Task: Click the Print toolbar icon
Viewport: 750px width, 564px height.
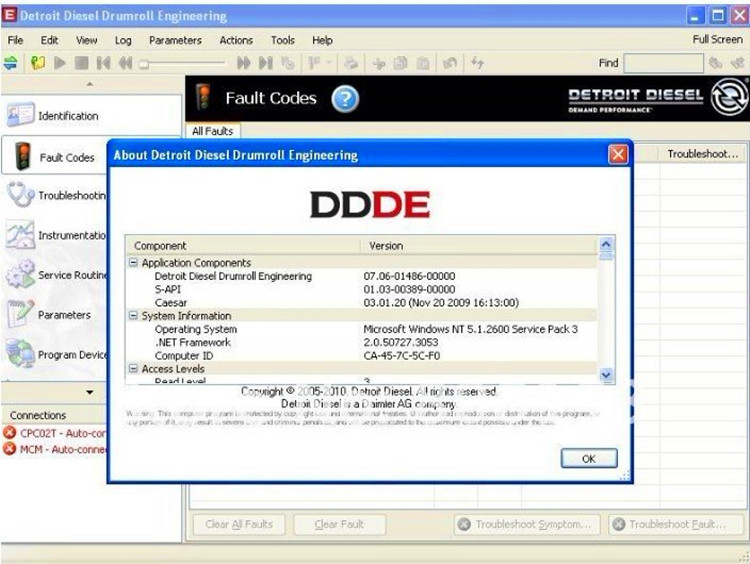Action: click(x=351, y=63)
